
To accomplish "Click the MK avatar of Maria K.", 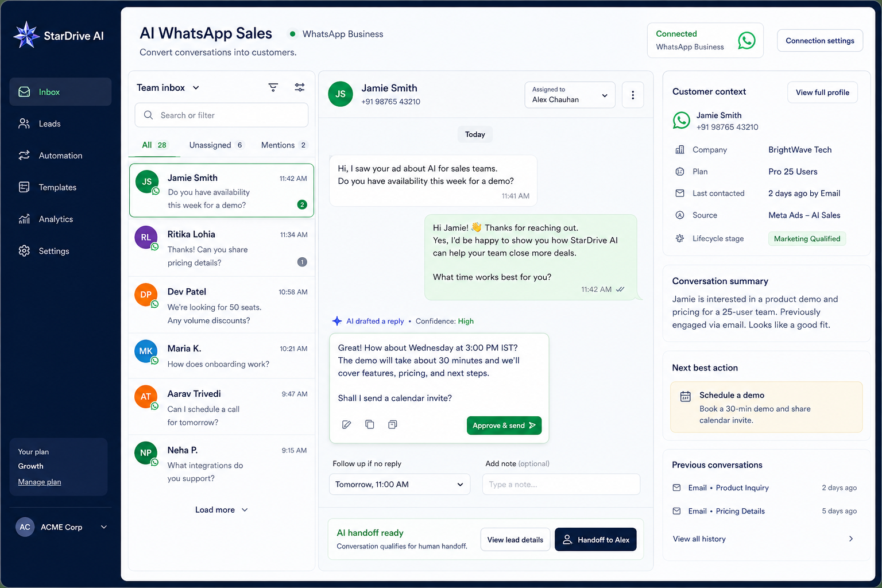I will (146, 351).
